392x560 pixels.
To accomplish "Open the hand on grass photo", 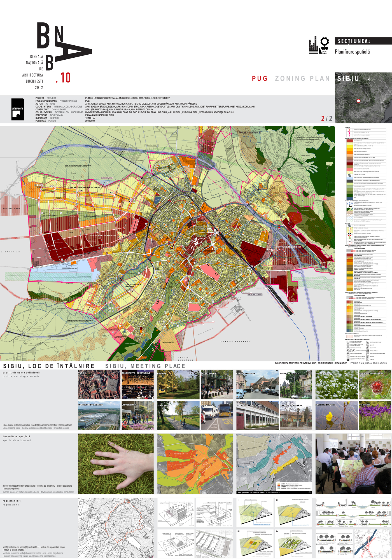I will point(116,464).
